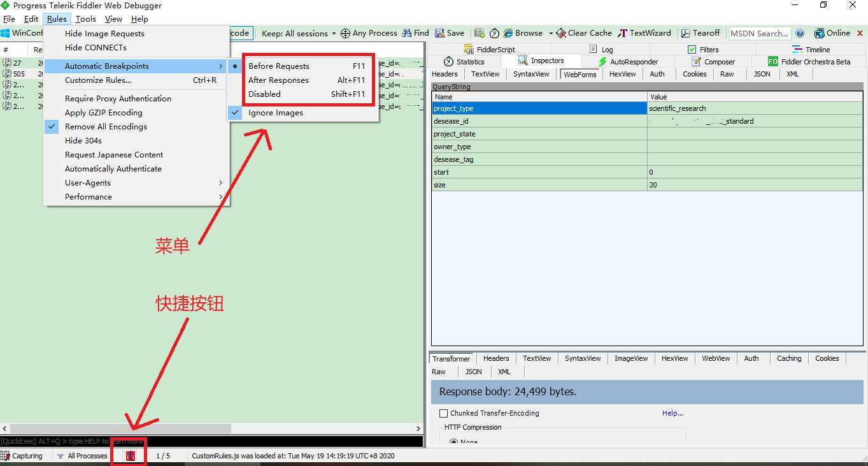
Task: Toggle Apply GZIP Encoding option
Action: click(x=136, y=112)
